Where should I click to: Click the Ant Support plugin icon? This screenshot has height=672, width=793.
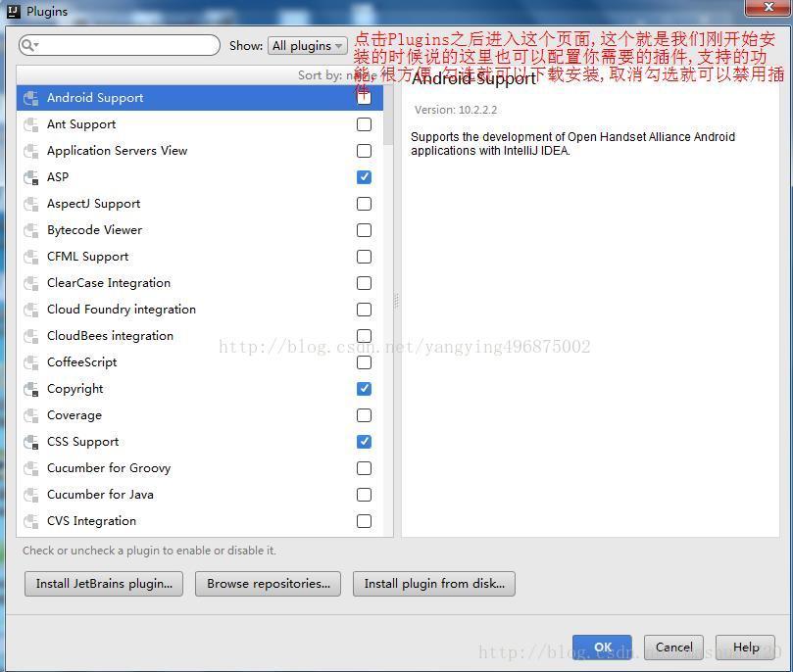[30, 124]
